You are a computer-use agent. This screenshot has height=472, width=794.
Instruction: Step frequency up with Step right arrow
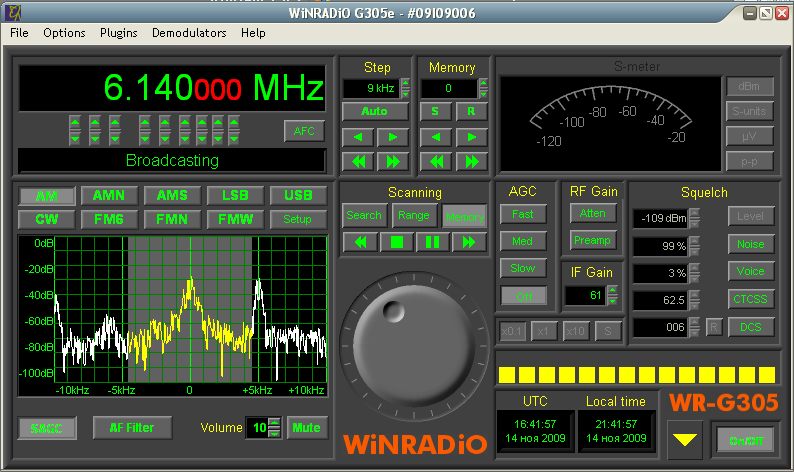392,137
